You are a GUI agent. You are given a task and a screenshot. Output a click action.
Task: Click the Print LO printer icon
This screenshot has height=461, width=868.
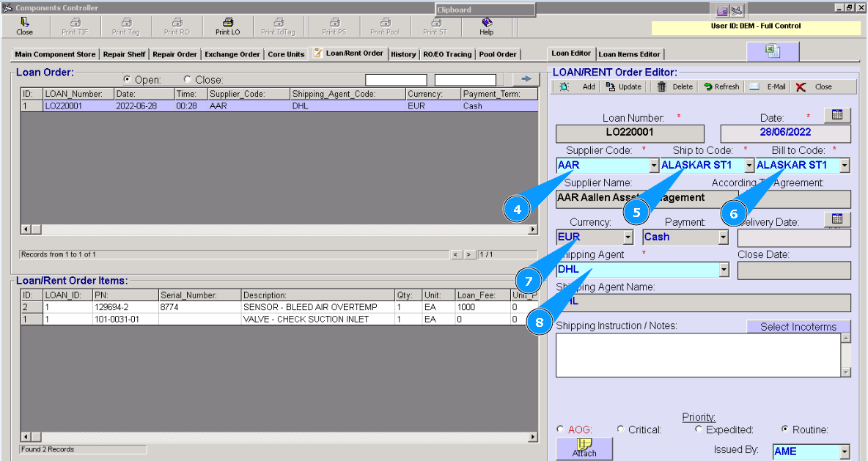click(x=227, y=22)
